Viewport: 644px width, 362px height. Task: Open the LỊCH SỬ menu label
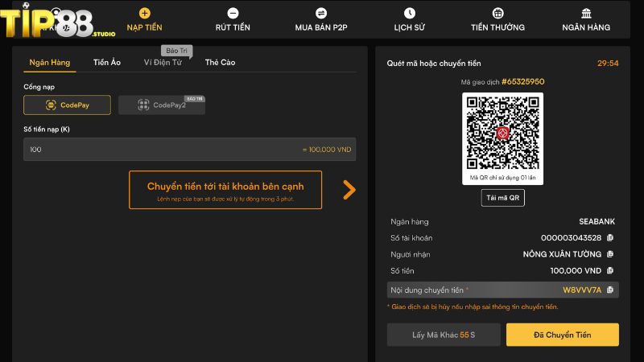pos(410,27)
